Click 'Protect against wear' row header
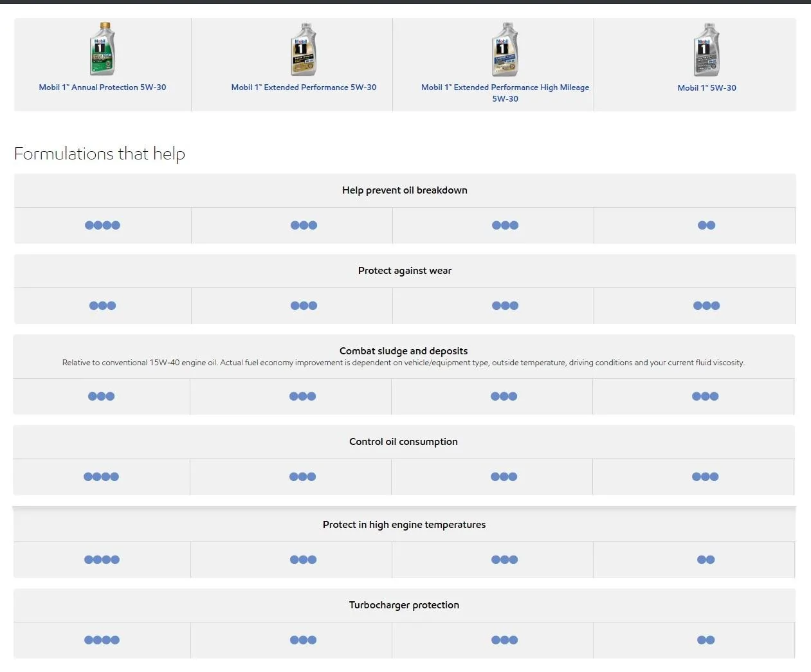Viewport: 811px width, 672px height. tap(405, 271)
